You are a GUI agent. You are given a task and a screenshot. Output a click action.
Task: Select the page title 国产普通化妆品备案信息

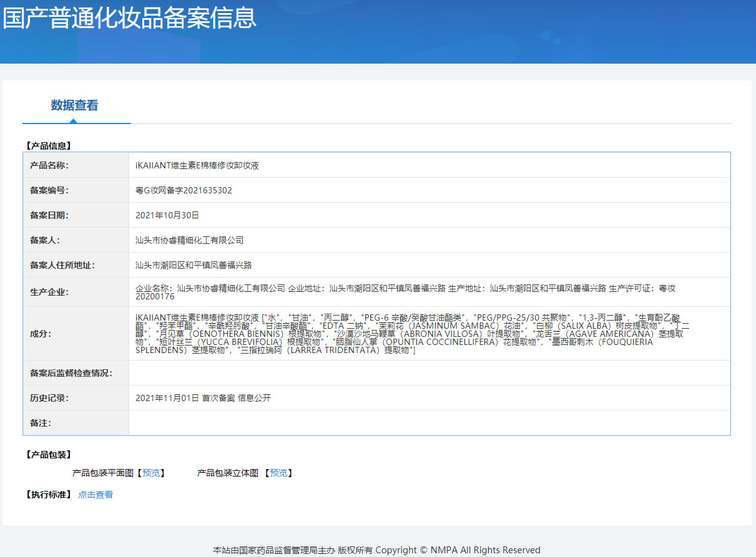click(129, 17)
